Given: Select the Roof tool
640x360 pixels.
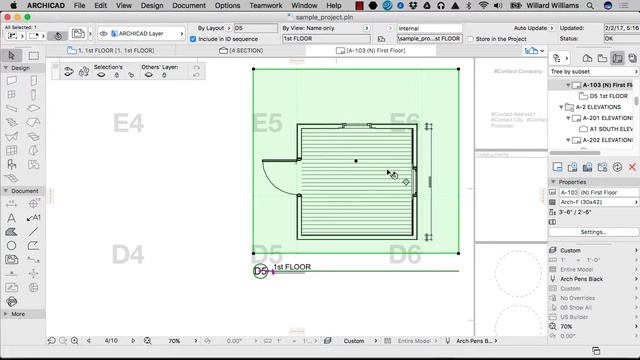Looking at the screenshot, I should 33,122.
